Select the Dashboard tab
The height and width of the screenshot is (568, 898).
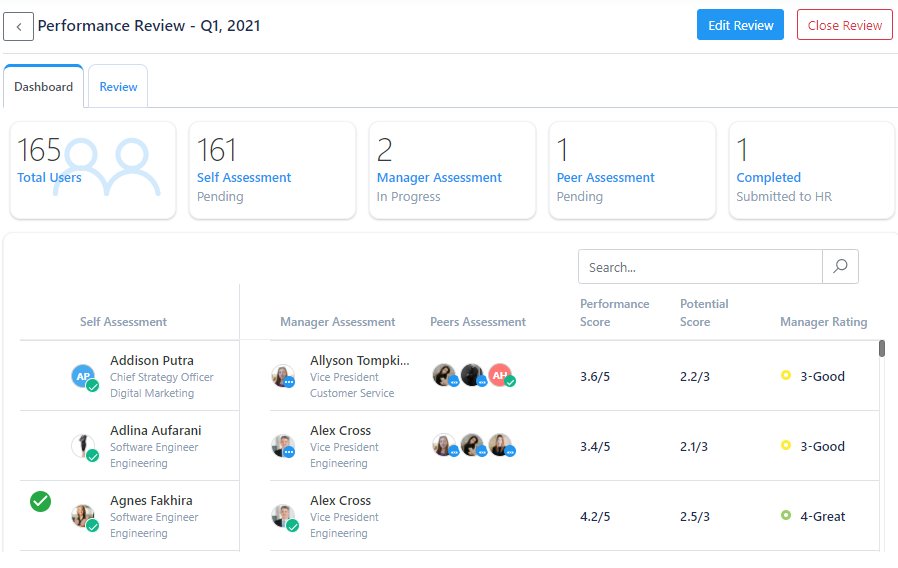click(44, 87)
